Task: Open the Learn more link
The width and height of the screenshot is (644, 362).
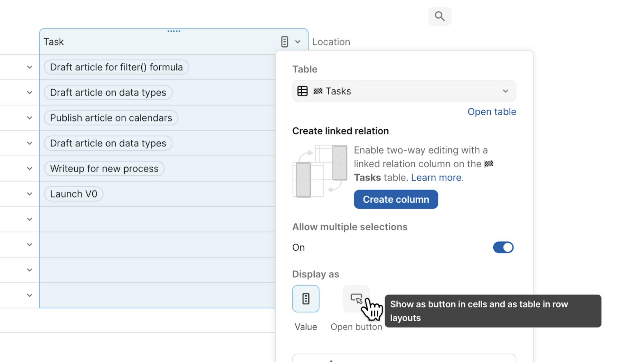Action: pos(437,178)
